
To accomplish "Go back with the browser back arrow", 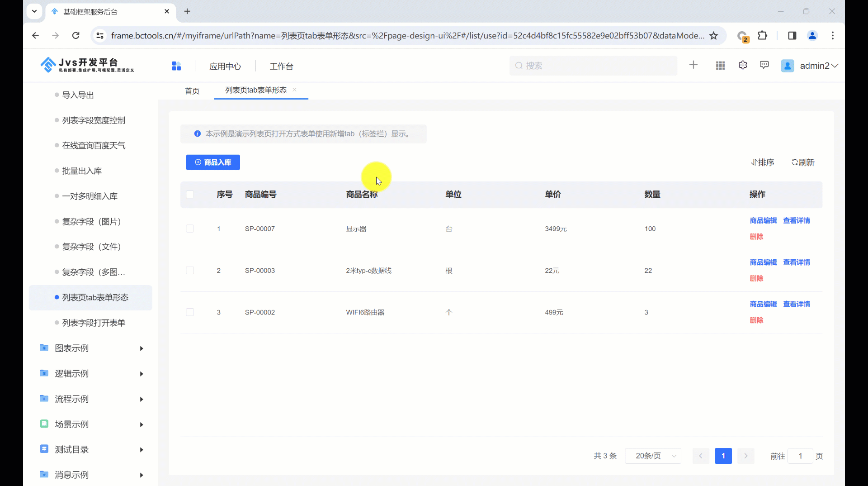I will click(35, 35).
